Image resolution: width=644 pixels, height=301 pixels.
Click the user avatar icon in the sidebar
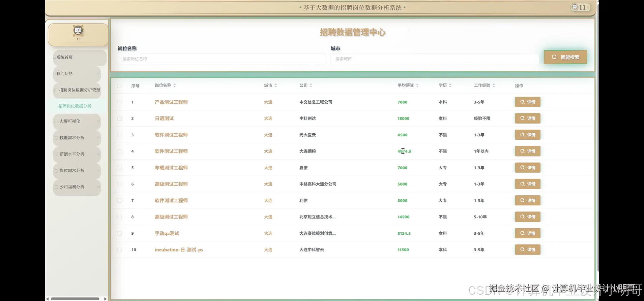tap(78, 30)
